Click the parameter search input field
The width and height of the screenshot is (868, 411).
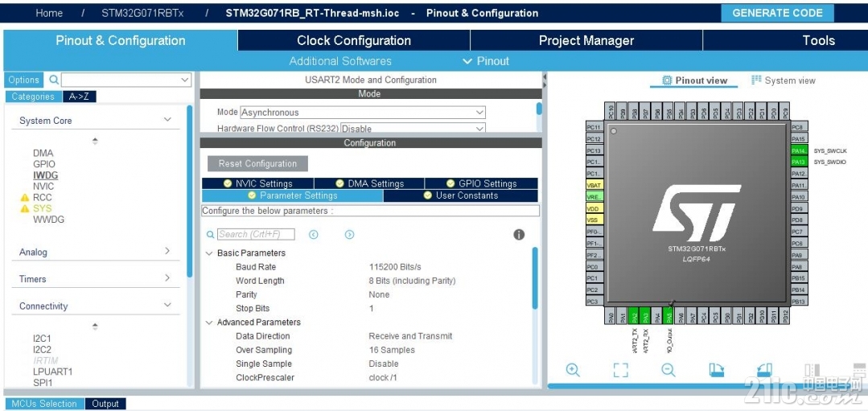[256, 235]
